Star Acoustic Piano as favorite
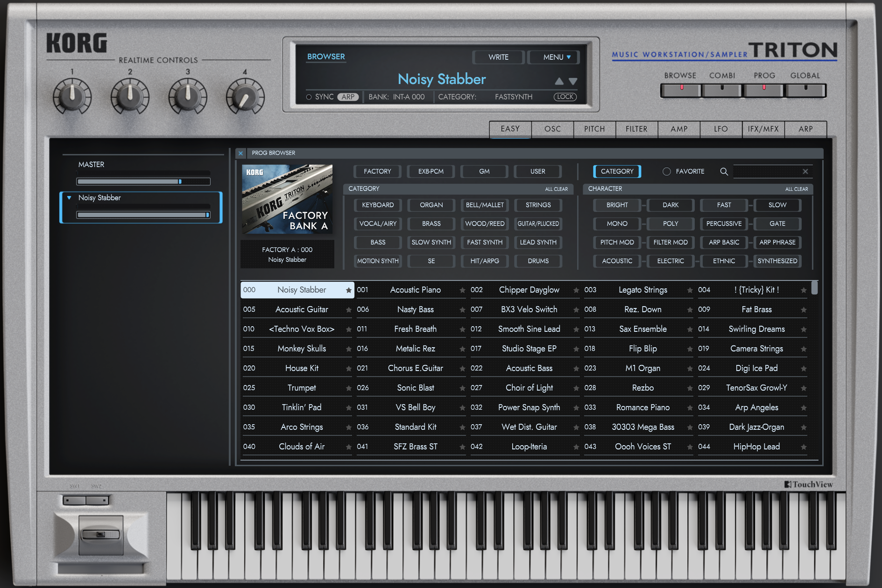 462,290
